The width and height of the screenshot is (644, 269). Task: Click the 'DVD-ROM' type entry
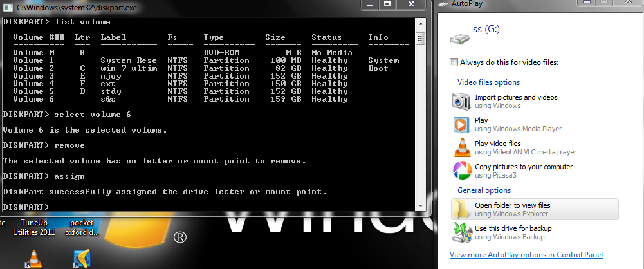[221, 53]
